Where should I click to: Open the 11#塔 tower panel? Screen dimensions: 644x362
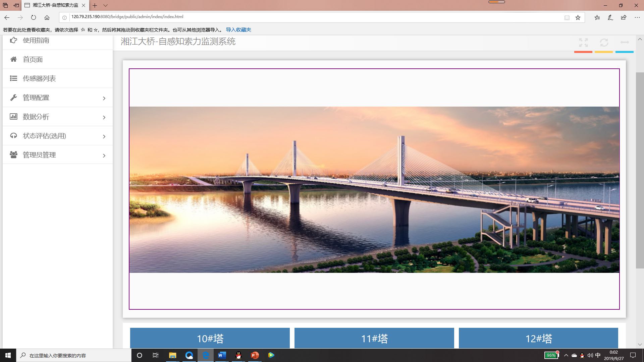(374, 338)
